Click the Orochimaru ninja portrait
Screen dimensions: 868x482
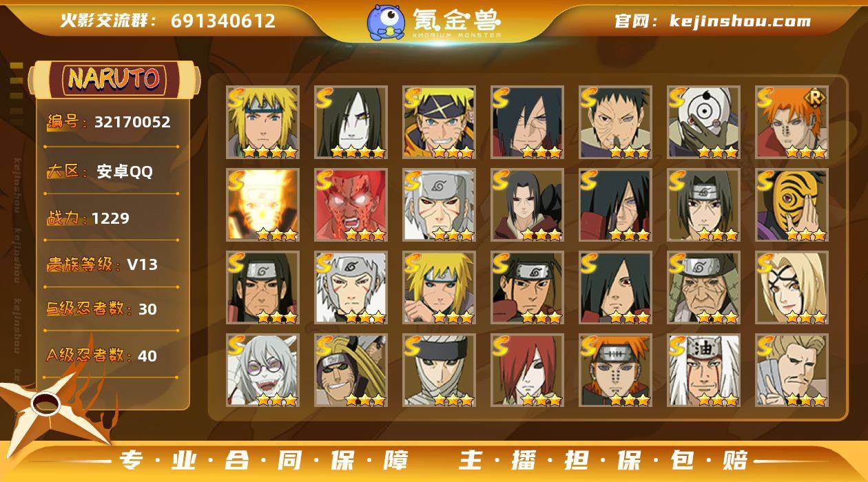coord(351,123)
